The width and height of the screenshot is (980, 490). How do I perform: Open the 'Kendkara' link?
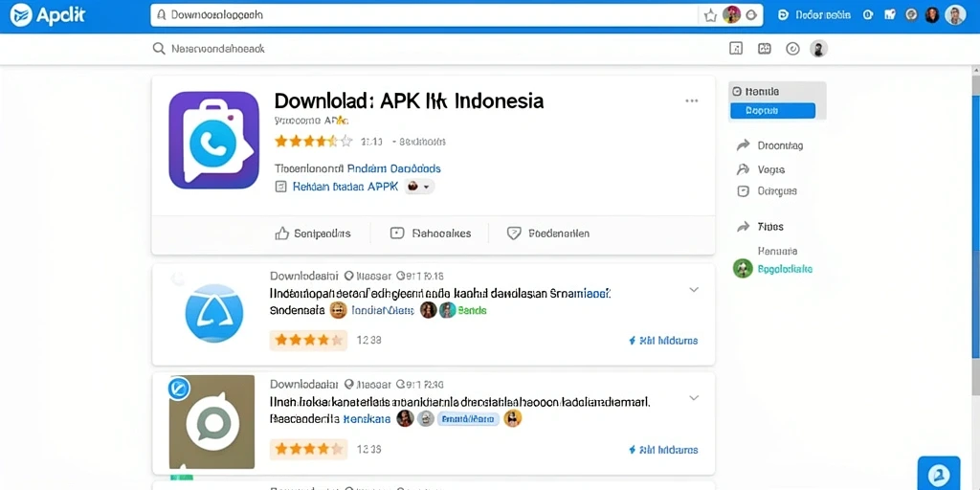tap(367, 419)
